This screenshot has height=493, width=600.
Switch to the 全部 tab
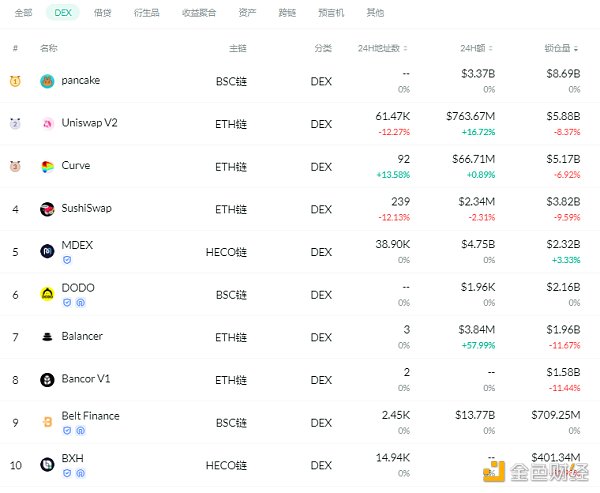coord(24,14)
